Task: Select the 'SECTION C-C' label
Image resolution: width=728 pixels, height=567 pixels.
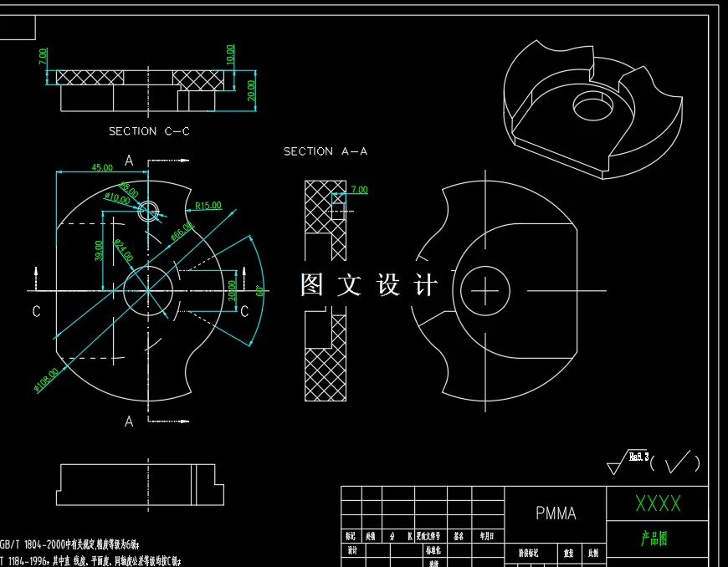Action: click(x=149, y=131)
